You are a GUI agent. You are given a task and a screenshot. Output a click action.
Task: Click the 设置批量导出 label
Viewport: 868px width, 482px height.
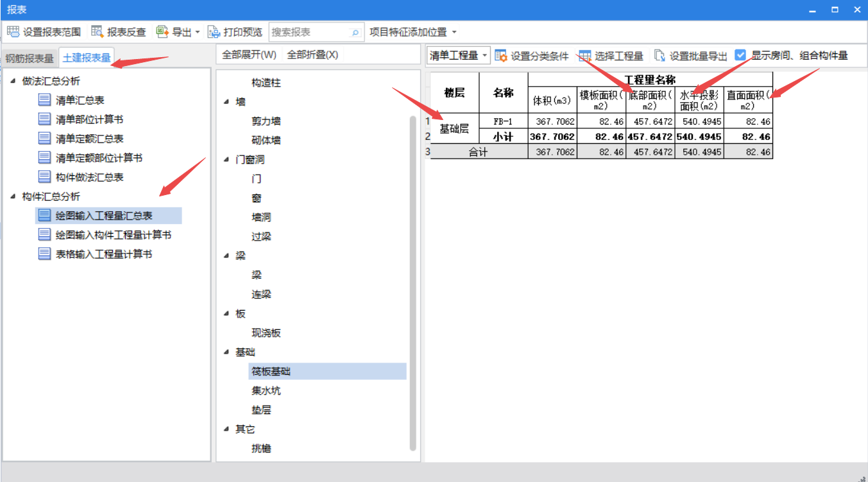click(x=699, y=56)
